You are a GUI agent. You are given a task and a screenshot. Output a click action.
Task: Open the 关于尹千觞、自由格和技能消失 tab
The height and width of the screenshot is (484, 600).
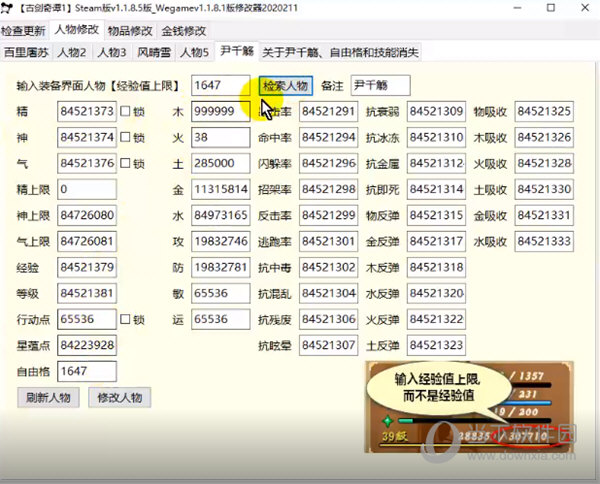(x=341, y=52)
